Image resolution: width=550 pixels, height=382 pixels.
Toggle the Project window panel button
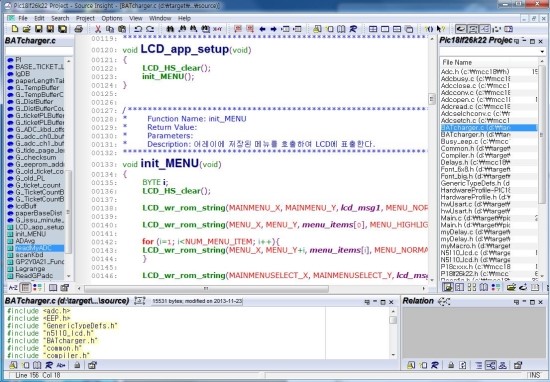tap(461, 29)
